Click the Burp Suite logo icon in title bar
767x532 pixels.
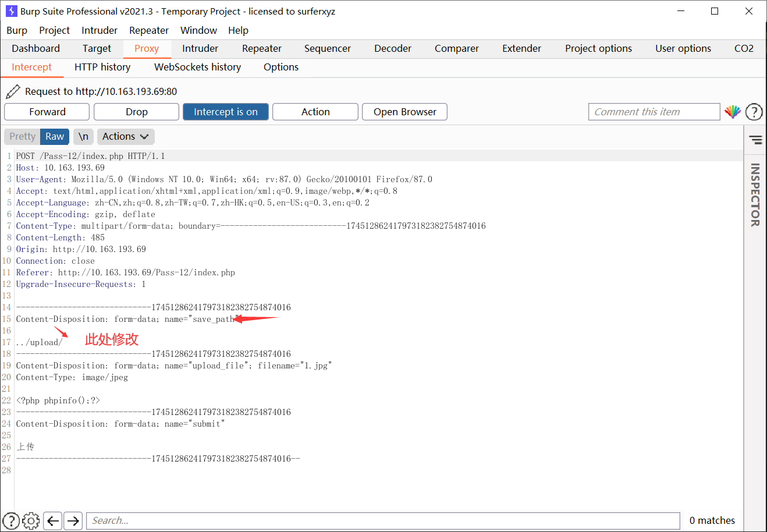pyautogui.click(x=11, y=11)
